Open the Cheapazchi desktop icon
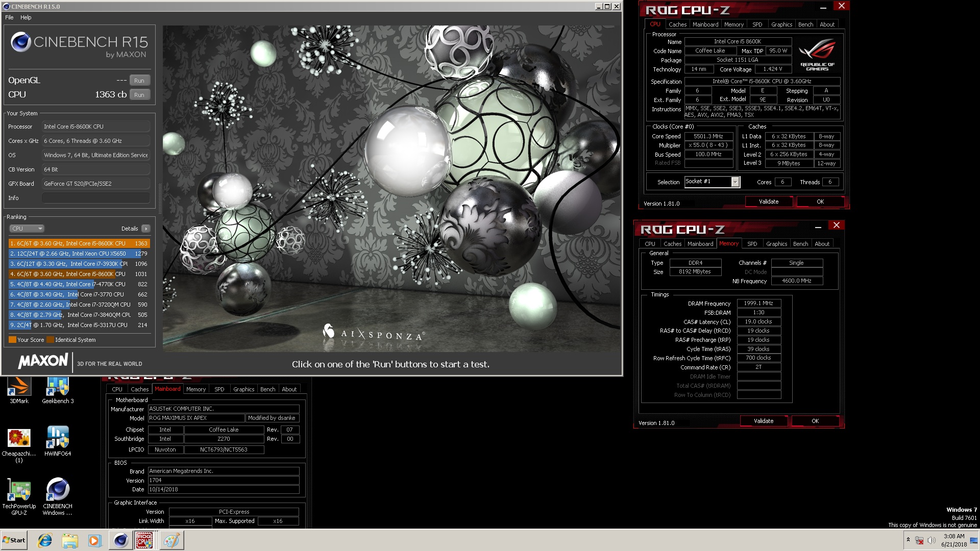980x551 pixels. (19, 445)
